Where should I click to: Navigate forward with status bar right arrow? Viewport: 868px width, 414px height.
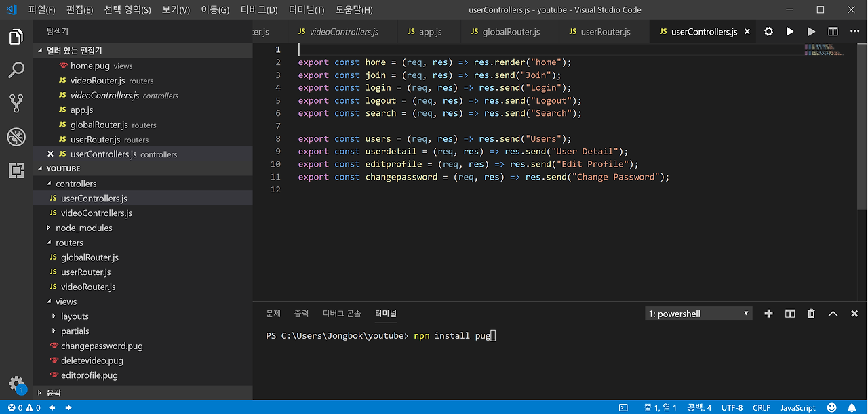[68, 408]
